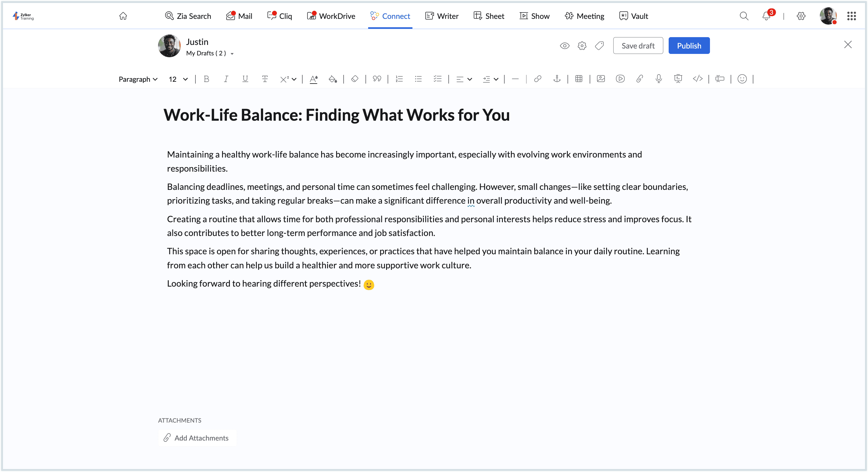Click Add Attachments
This screenshot has height=472, width=868.
[x=197, y=438]
